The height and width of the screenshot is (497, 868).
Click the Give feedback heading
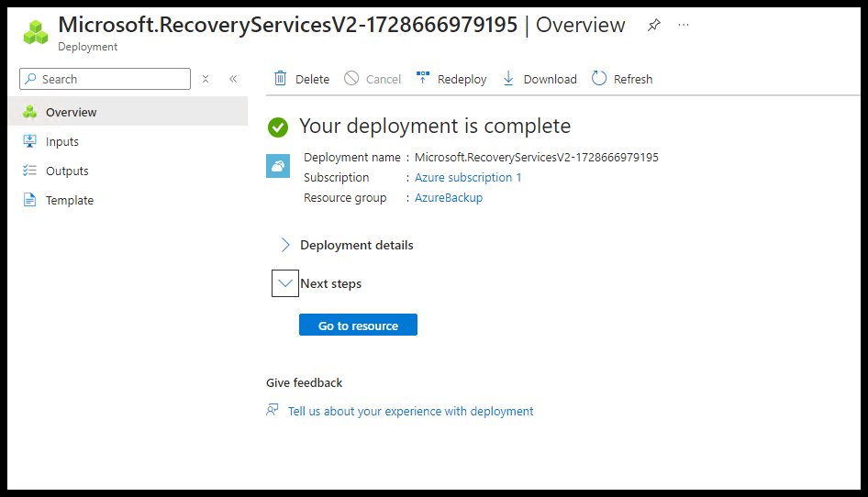304,383
